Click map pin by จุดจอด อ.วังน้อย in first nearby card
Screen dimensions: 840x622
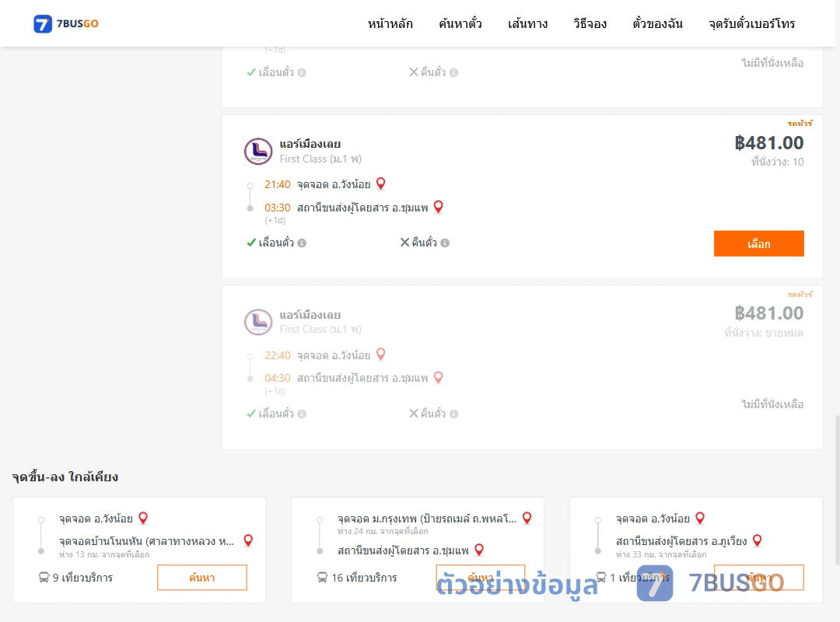143,518
